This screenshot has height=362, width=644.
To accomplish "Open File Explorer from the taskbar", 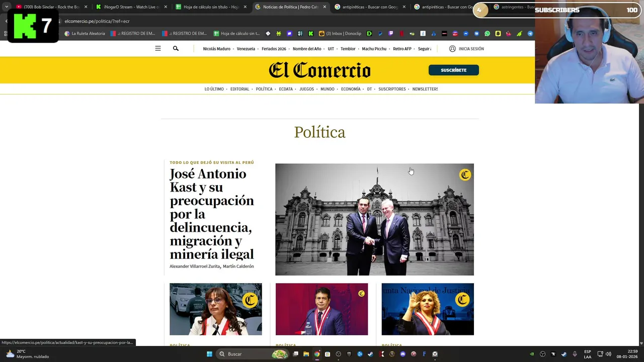I will 306,354.
